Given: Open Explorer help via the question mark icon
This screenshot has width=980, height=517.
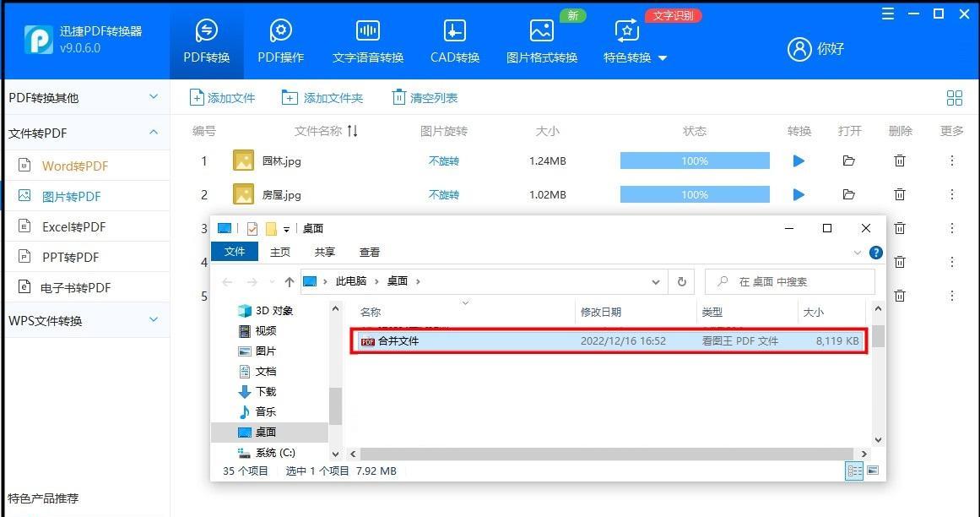Looking at the screenshot, I should [875, 253].
